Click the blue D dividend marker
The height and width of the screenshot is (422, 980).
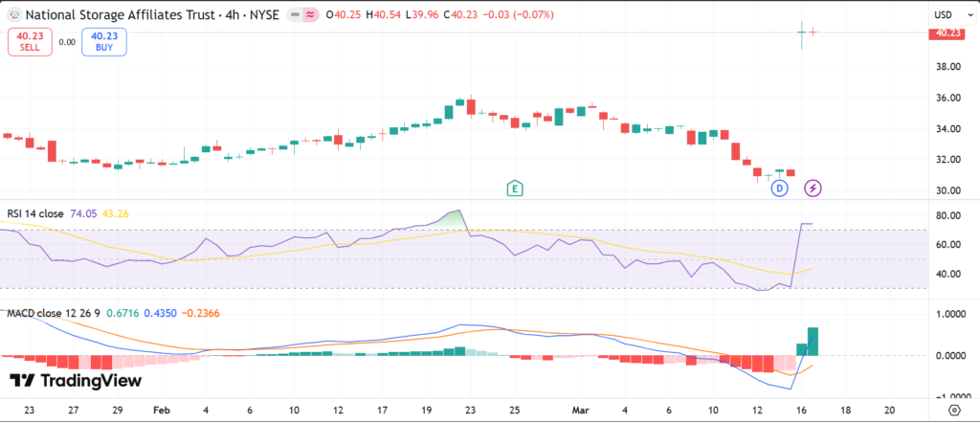(x=780, y=188)
